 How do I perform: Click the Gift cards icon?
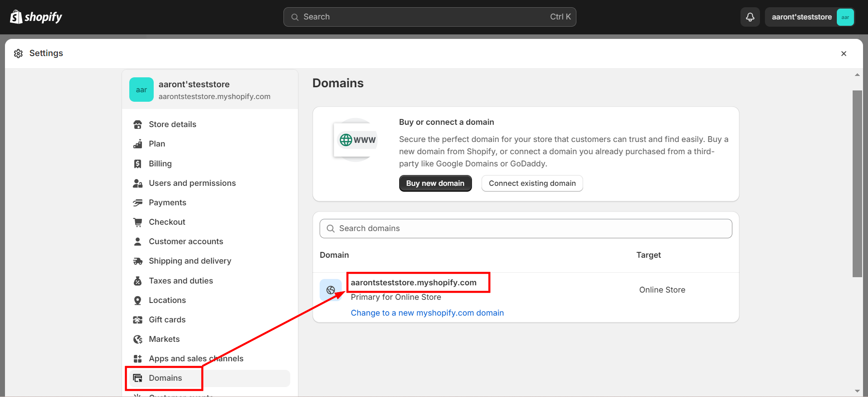(138, 320)
